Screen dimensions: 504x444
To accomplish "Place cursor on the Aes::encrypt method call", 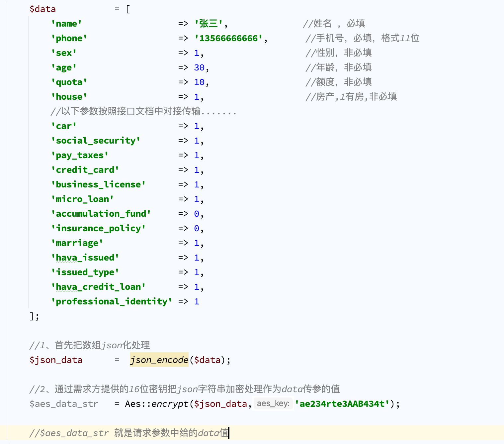I will [x=156, y=404].
